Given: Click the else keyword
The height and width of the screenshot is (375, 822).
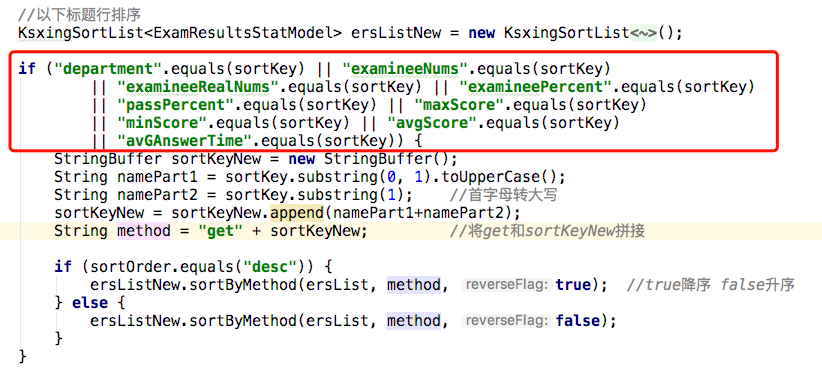Looking at the screenshot, I should [90, 303].
